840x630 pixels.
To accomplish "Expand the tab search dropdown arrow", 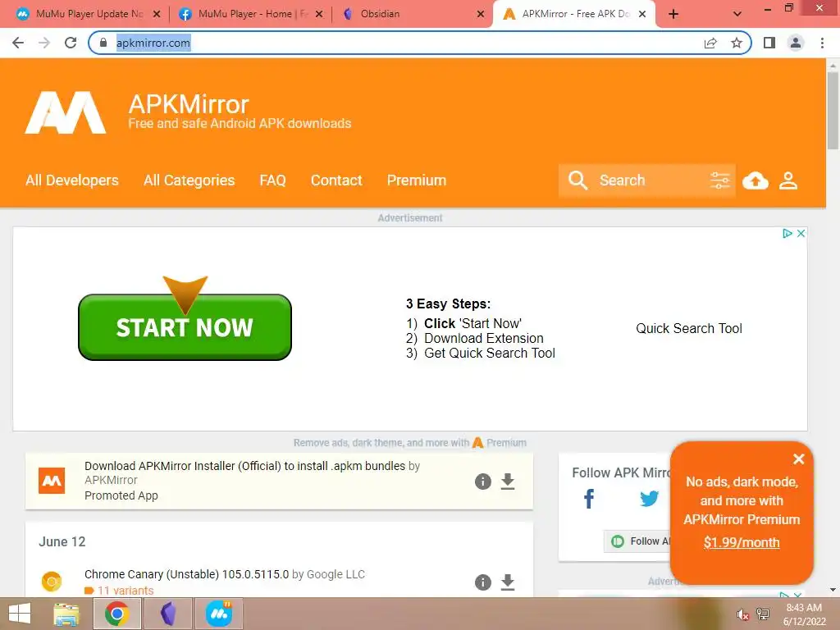I will pyautogui.click(x=737, y=15).
